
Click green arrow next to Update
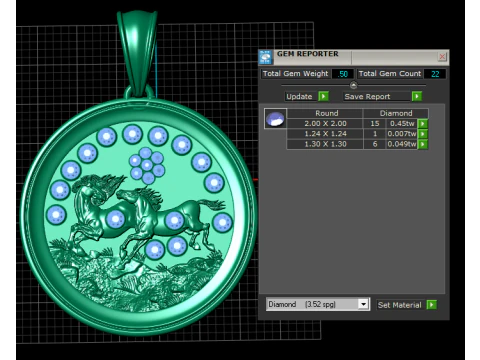(323, 96)
